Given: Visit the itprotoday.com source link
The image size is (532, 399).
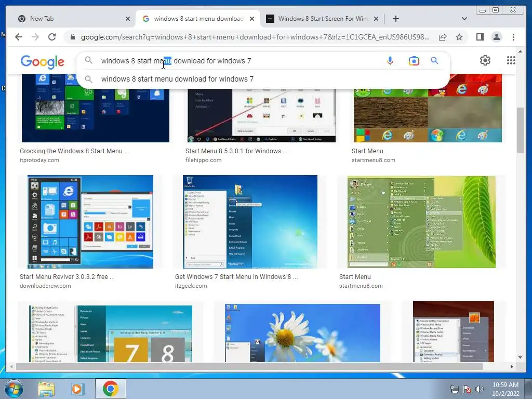Looking at the screenshot, I should click(x=39, y=160).
